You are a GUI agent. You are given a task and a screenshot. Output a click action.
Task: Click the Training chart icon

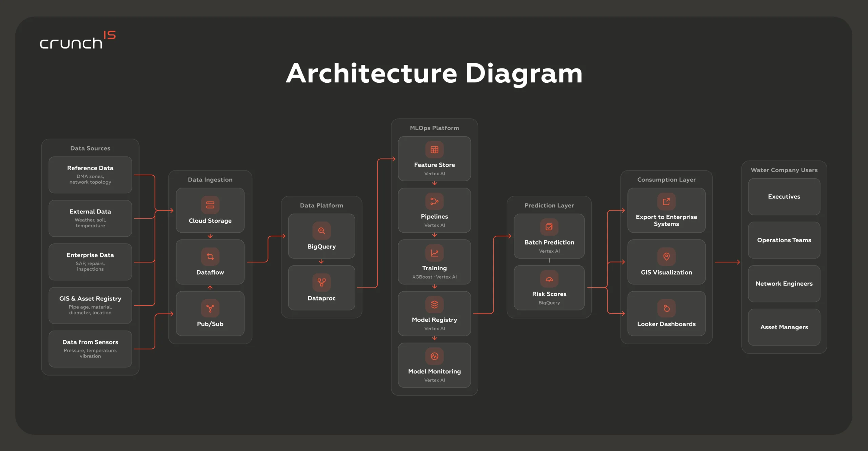tap(434, 253)
